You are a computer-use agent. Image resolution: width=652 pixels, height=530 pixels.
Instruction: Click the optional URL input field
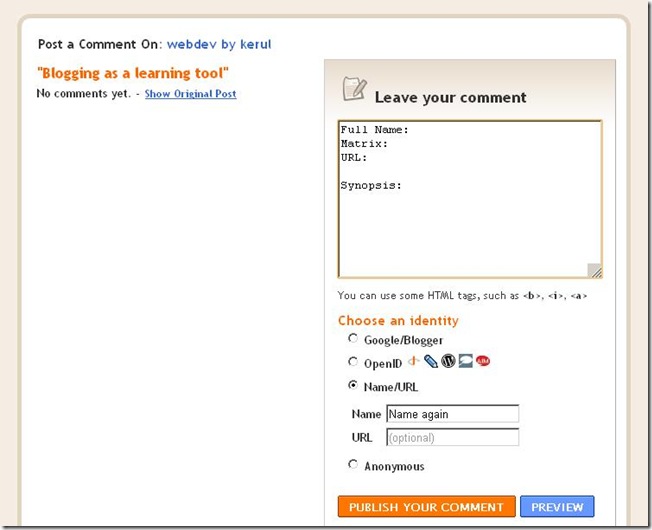[452, 437]
